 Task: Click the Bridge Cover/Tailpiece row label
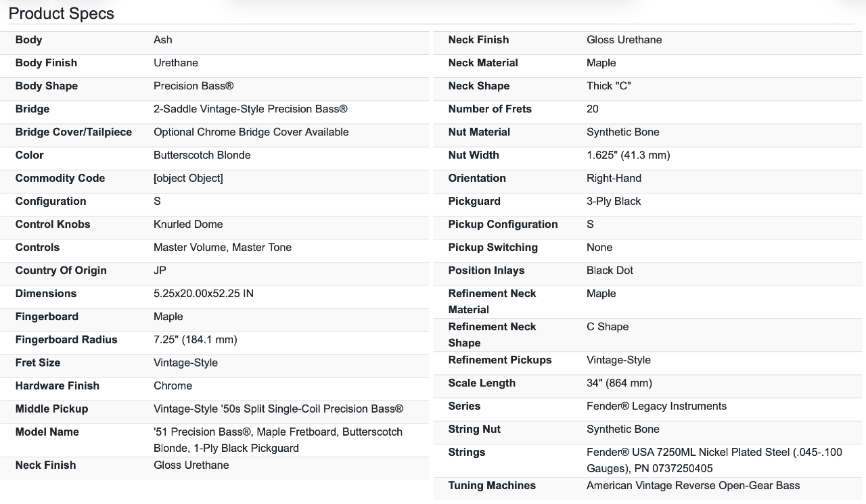[x=74, y=132]
